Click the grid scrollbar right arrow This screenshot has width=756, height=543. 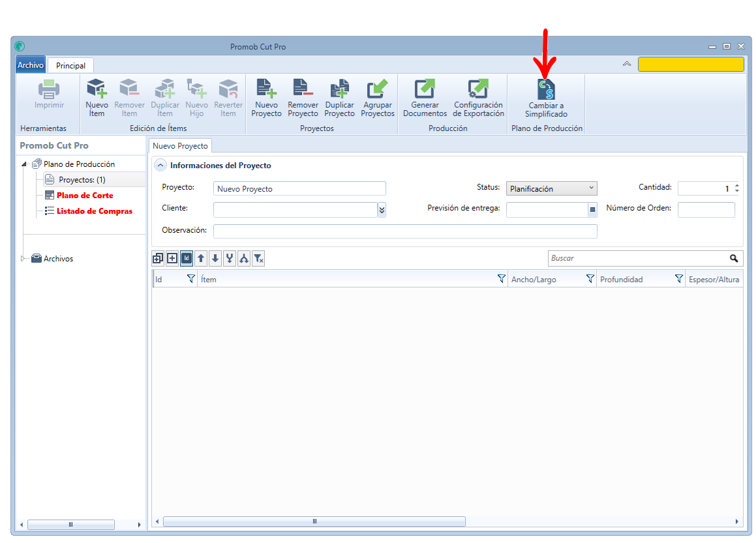[736, 521]
